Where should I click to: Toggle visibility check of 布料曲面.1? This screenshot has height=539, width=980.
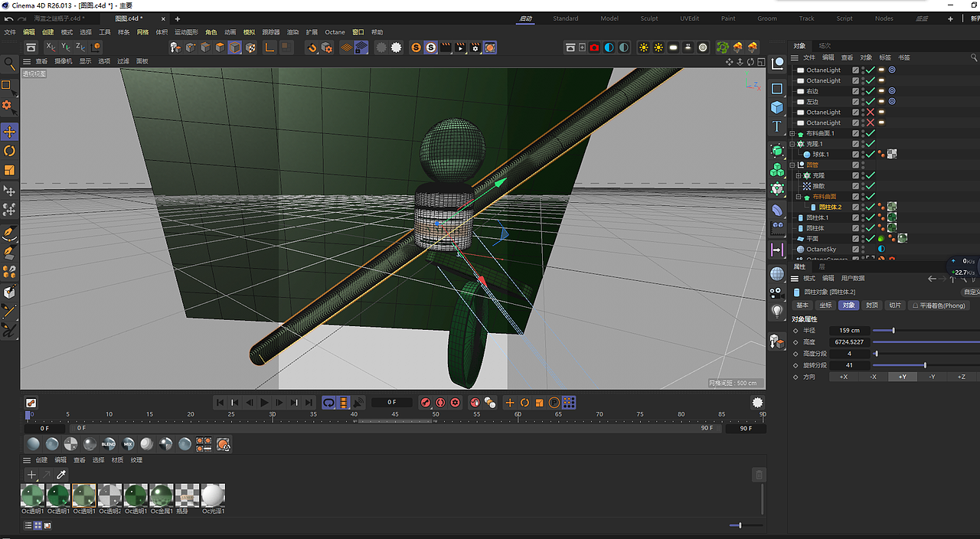[x=871, y=133]
